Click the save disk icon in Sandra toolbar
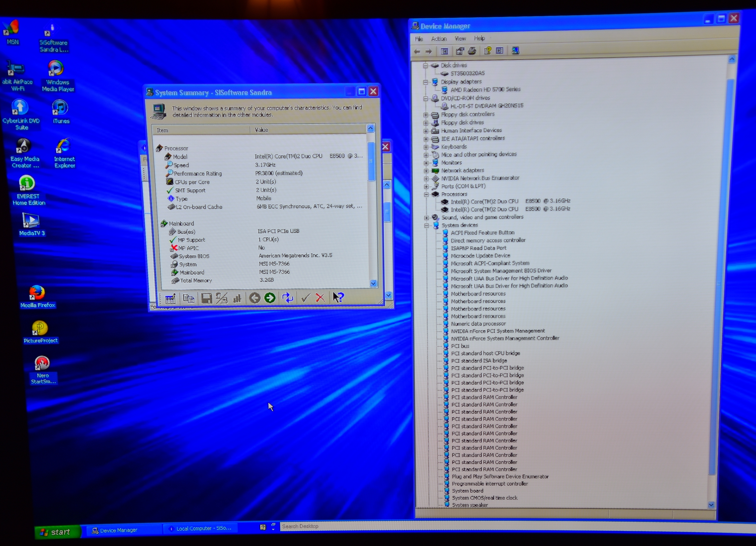The height and width of the screenshot is (546, 756). tap(206, 298)
